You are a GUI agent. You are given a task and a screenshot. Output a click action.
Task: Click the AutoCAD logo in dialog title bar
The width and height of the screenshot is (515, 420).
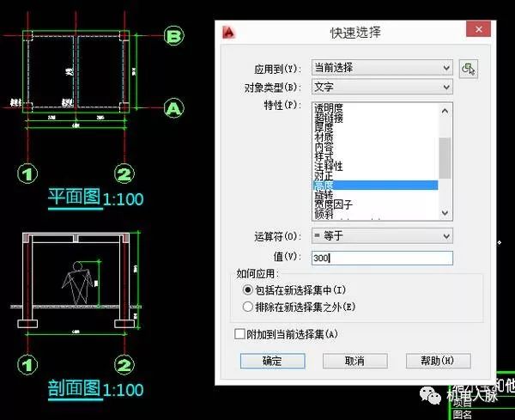point(229,33)
